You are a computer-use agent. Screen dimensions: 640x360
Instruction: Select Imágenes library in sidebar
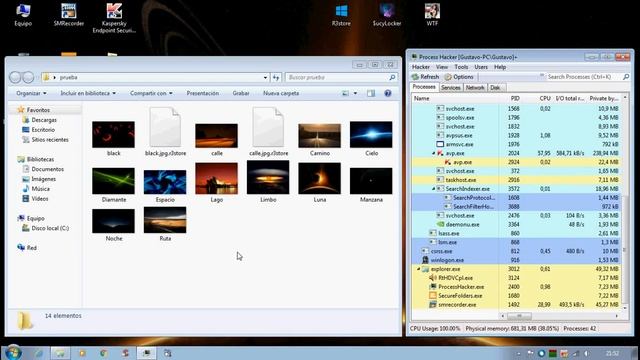pyautogui.click(x=39, y=179)
